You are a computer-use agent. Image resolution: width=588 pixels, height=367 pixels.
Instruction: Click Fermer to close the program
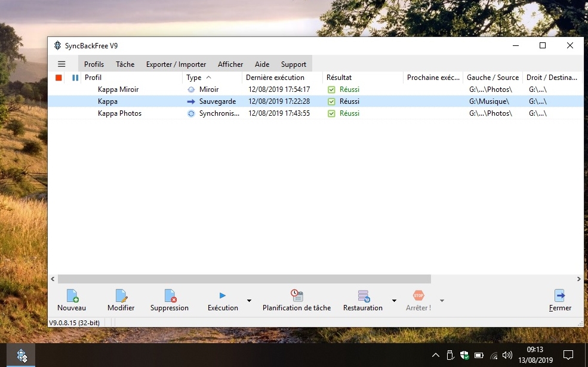tap(560, 300)
